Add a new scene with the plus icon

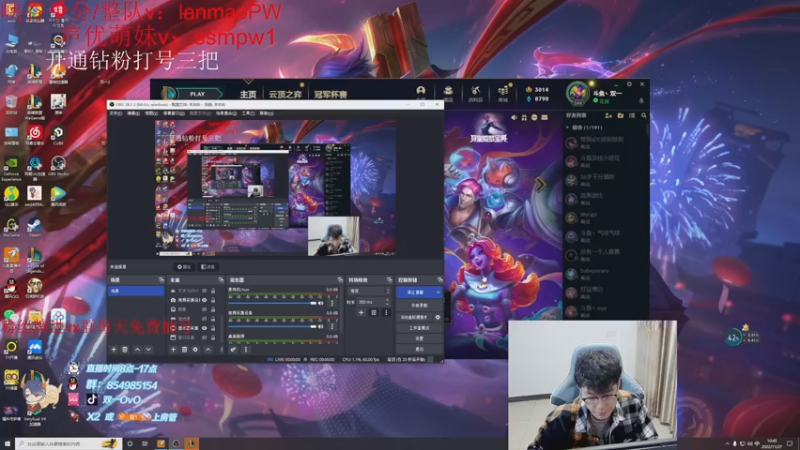point(114,349)
